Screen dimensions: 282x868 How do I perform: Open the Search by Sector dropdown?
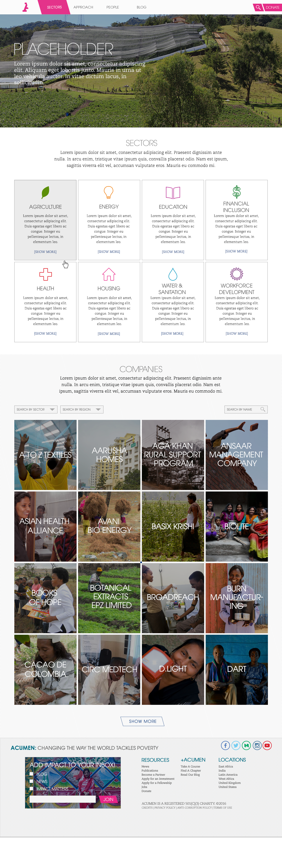[x=36, y=409]
